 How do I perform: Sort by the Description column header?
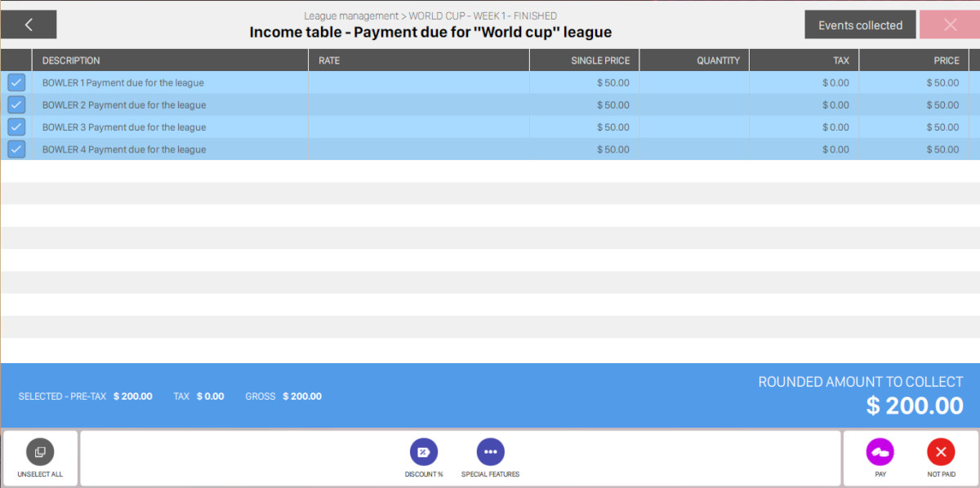coord(71,60)
